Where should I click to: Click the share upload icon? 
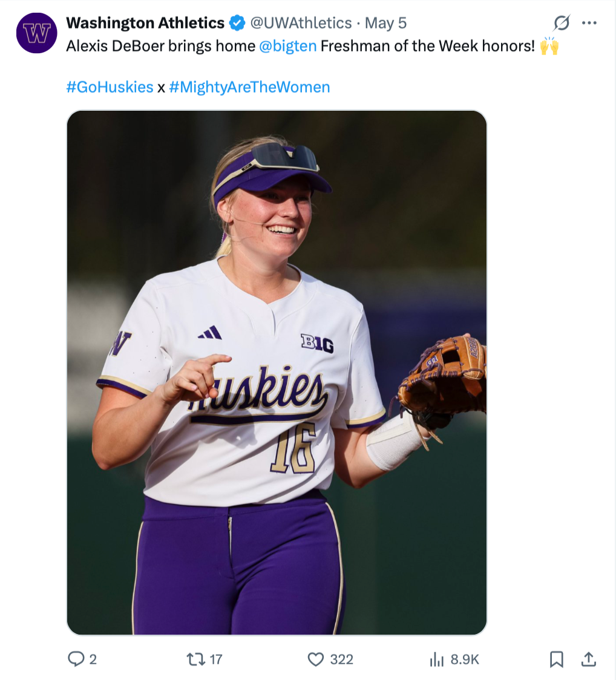[589, 659]
